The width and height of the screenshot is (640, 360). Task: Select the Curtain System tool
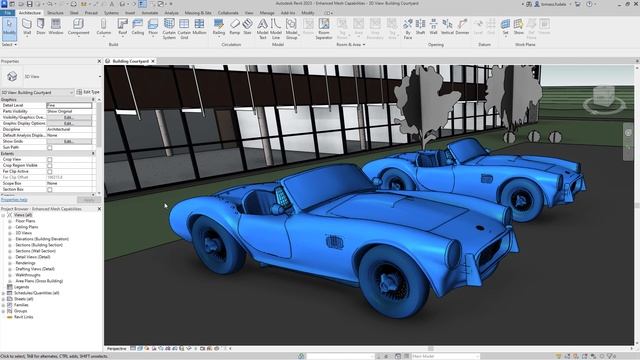point(169,29)
